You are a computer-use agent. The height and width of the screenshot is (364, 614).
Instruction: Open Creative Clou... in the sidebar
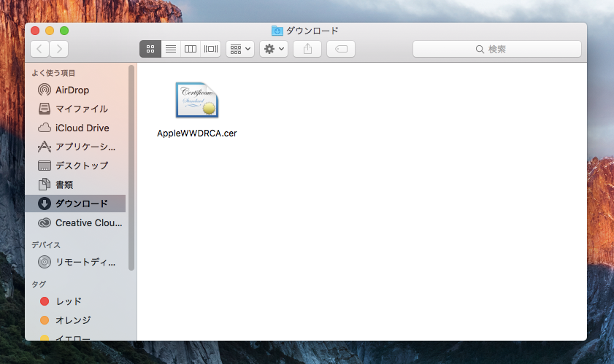(75, 222)
